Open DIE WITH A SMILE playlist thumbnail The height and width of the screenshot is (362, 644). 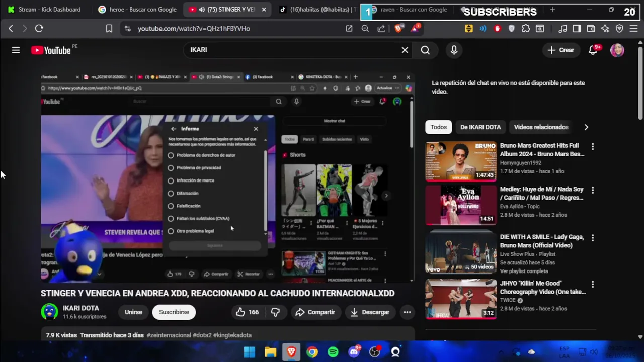pos(461,253)
